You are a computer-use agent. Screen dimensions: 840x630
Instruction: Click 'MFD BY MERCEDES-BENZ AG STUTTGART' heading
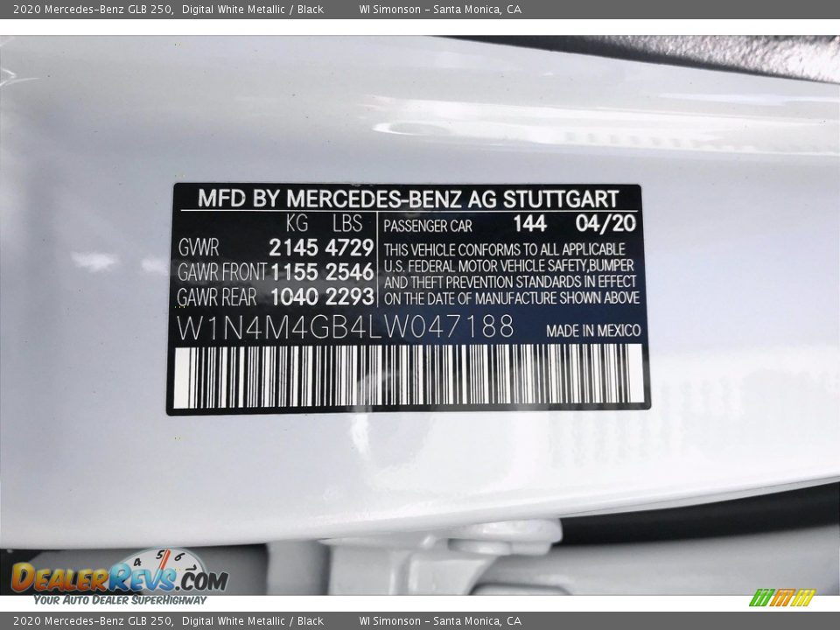click(409, 199)
